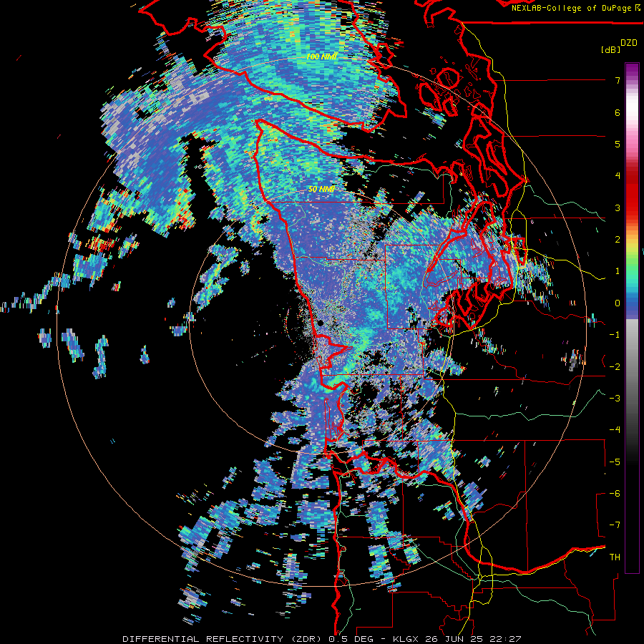Click the 0 value on color scale
Image resolution: width=644 pixels, height=644 pixels.
point(618,303)
